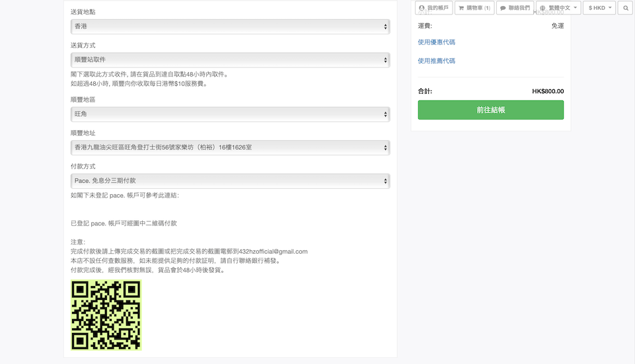This screenshot has height=364, width=635.
Task: Click the 使用優惠代碼 link
Action: (436, 42)
